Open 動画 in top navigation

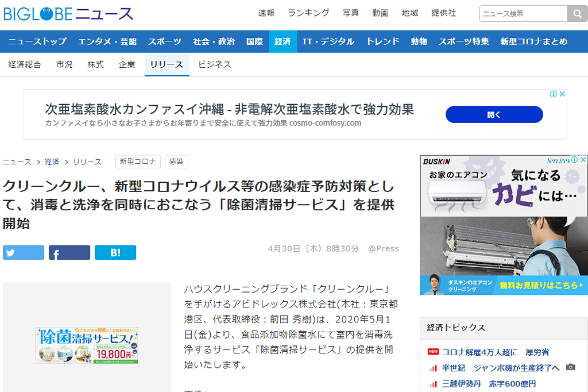tap(380, 13)
